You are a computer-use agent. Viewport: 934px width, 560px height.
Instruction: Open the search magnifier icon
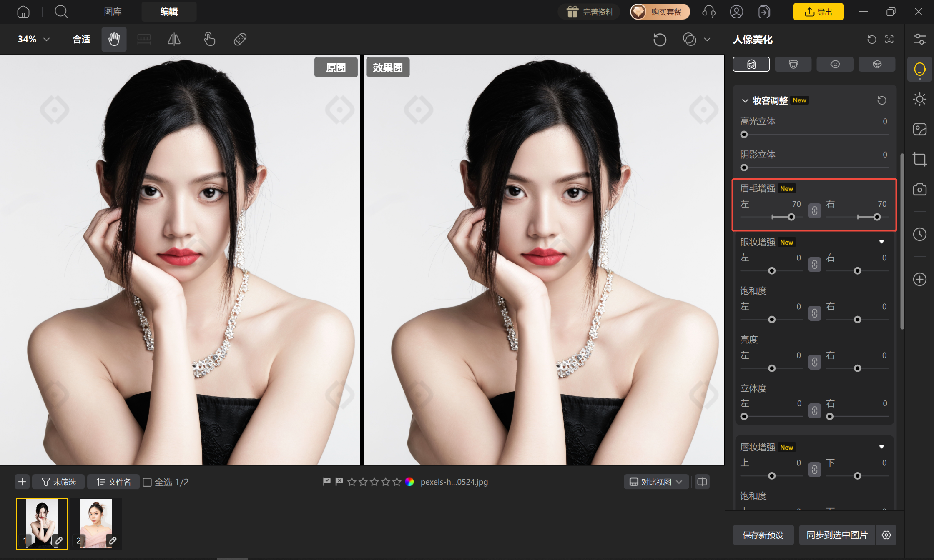tap(61, 12)
